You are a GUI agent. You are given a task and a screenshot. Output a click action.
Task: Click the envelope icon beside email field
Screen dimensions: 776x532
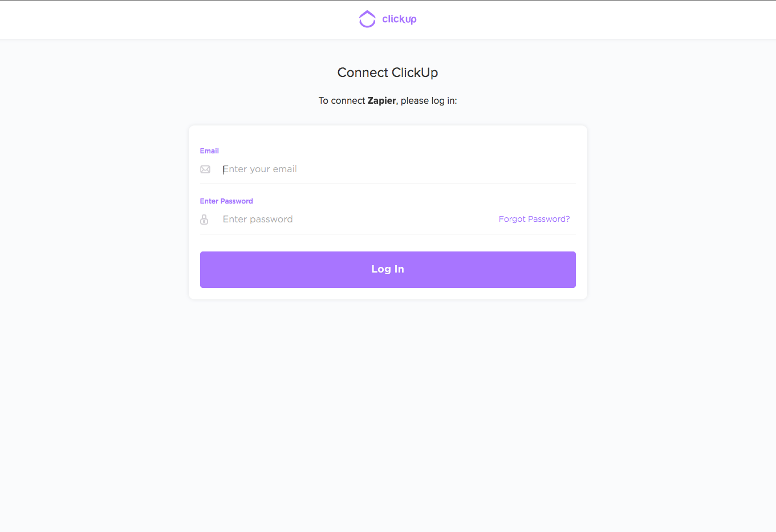point(205,169)
